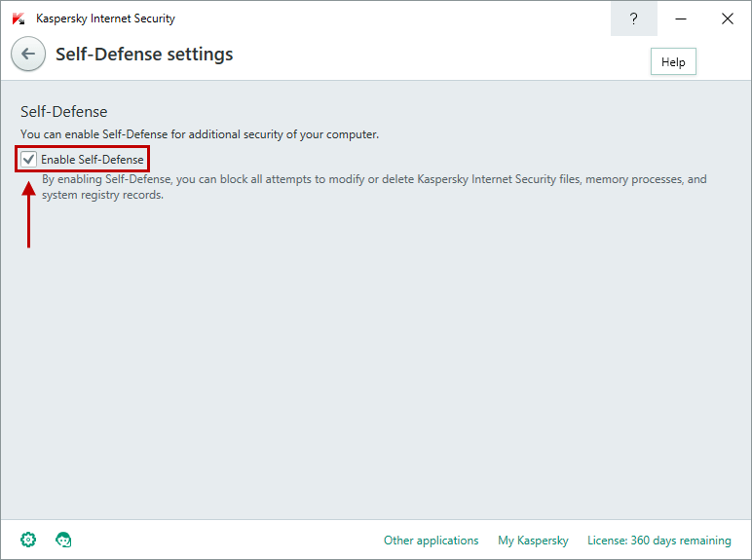Click License: 360 days remaining link
The image size is (752, 560).
pos(658,541)
